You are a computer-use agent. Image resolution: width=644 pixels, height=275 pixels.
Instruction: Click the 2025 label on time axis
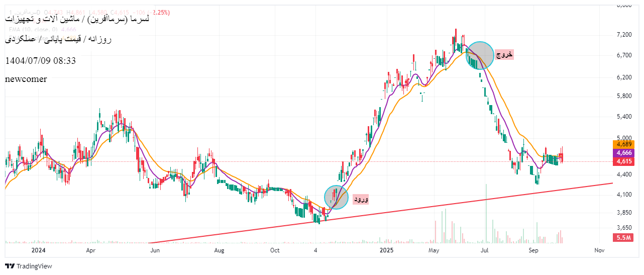(386, 250)
